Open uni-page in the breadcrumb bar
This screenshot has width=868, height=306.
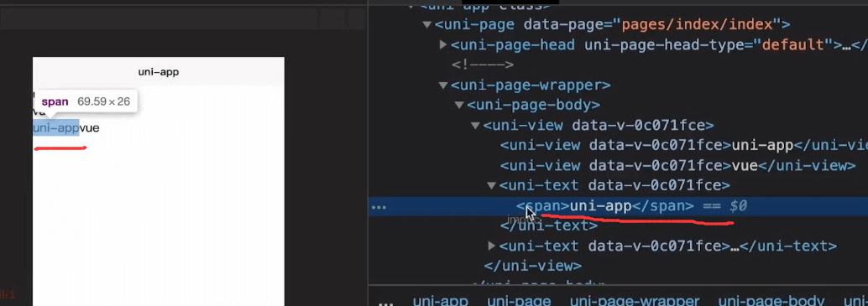(x=519, y=301)
